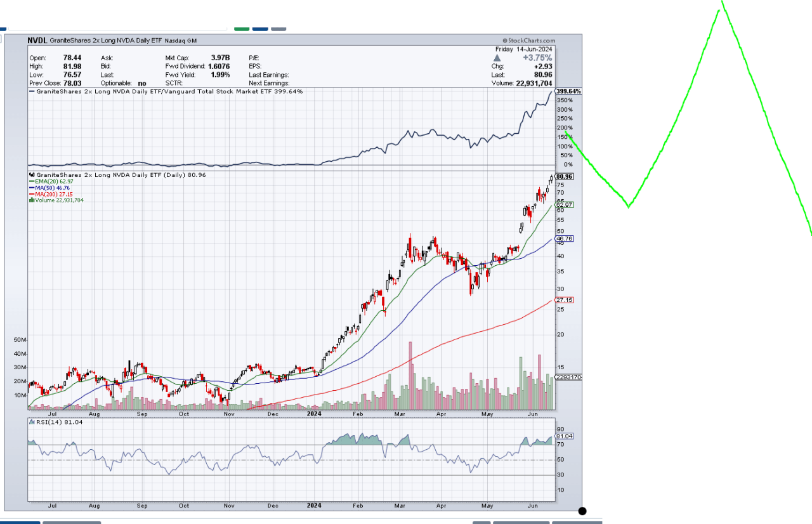Click the Optionable value no

141,83
